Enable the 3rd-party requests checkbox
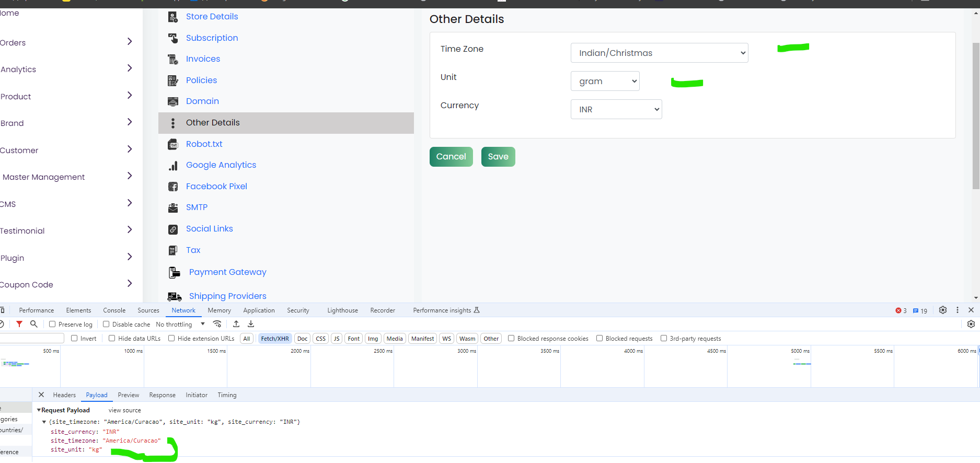This screenshot has width=980, height=463. click(664, 338)
